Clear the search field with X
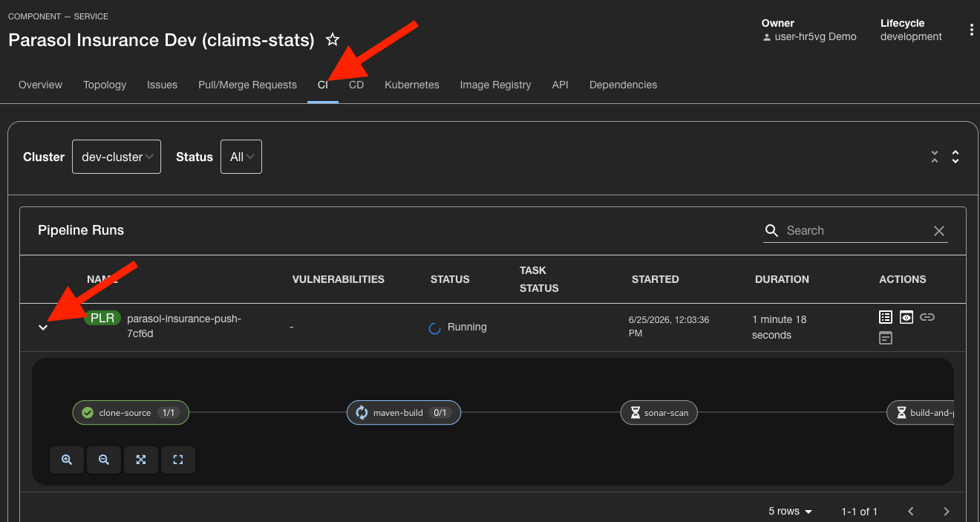The height and width of the screenshot is (522, 980). (x=939, y=231)
